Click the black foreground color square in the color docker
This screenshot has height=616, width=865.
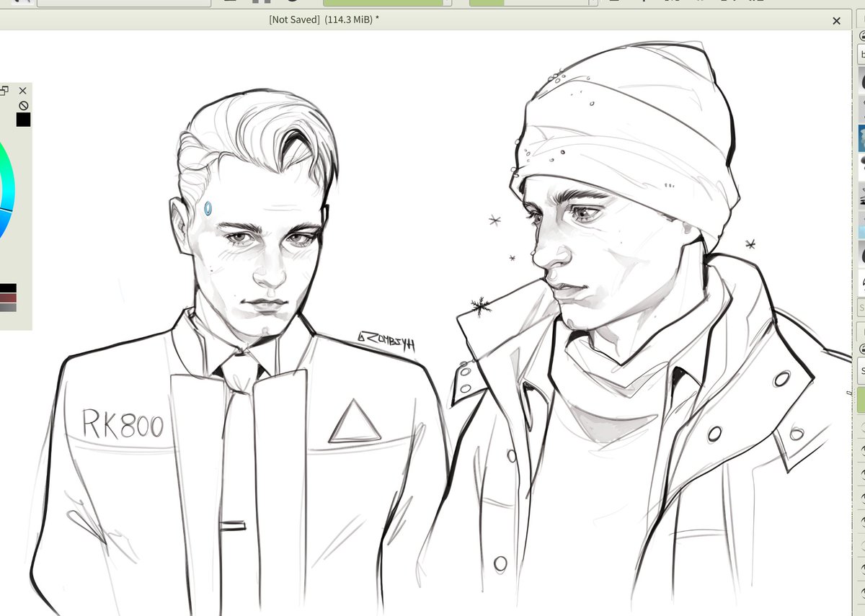[24, 120]
